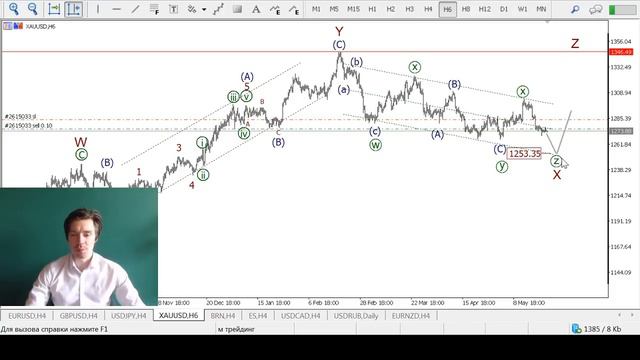The image size is (640, 360).
Task: Switch timeframe to W1
Action: point(522,9)
